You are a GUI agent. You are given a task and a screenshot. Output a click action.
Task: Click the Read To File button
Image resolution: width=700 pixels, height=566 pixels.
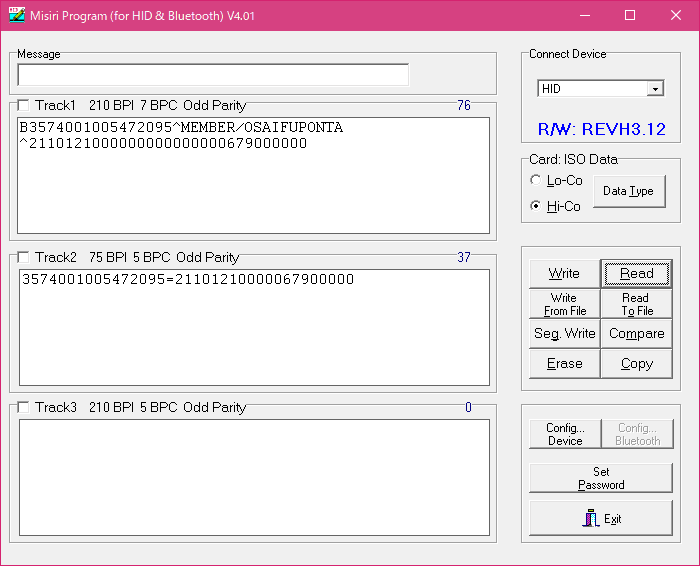(x=636, y=304)
